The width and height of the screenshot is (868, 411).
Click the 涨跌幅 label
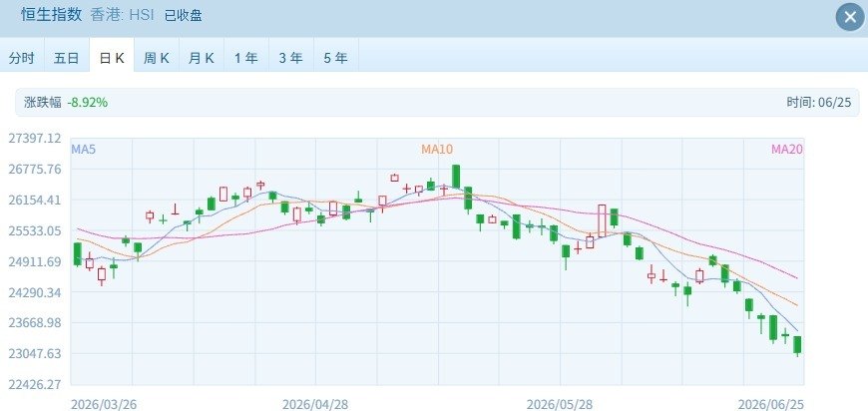pos(43,103)
